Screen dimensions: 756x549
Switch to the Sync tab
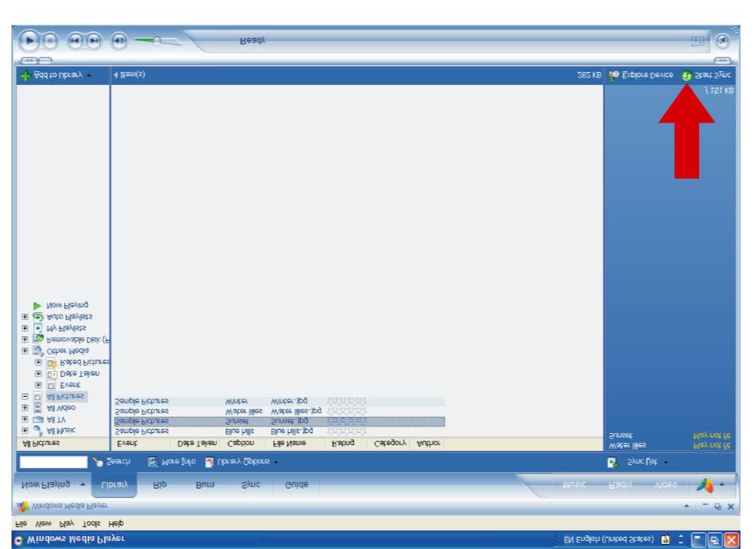251,484
